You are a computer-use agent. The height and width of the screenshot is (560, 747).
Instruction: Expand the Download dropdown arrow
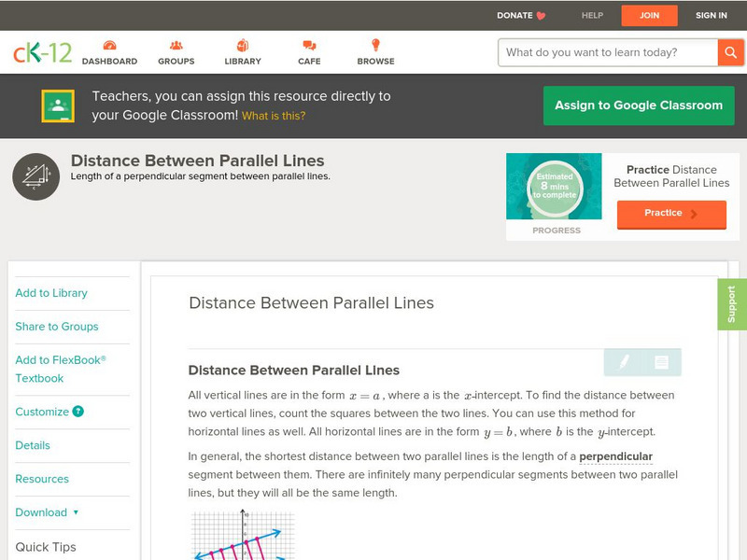[x=76, y=512]
